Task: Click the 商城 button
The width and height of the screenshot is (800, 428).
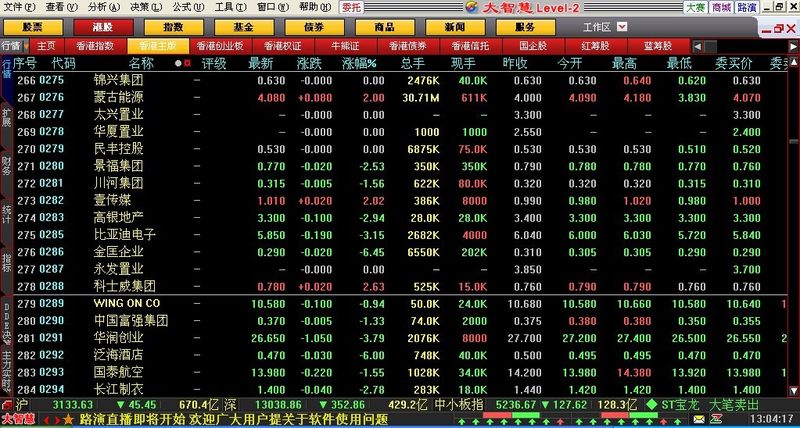Action: click(722, 8)
